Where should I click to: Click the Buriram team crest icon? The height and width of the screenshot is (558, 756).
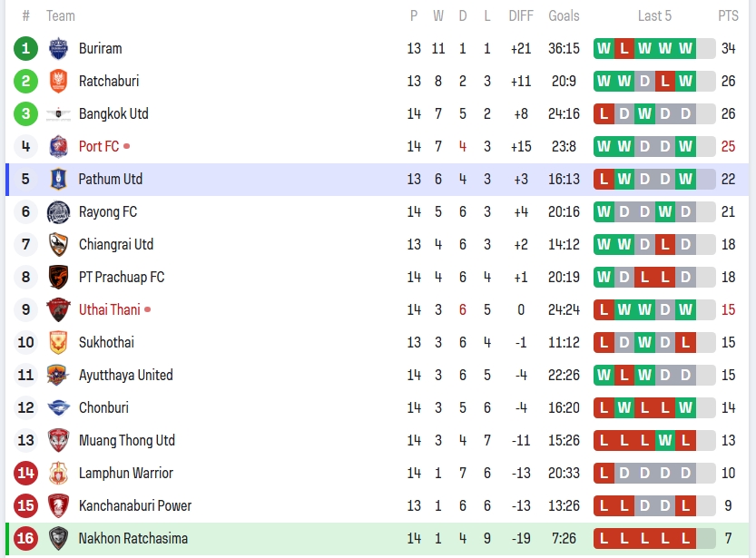(x=58, y=48)
